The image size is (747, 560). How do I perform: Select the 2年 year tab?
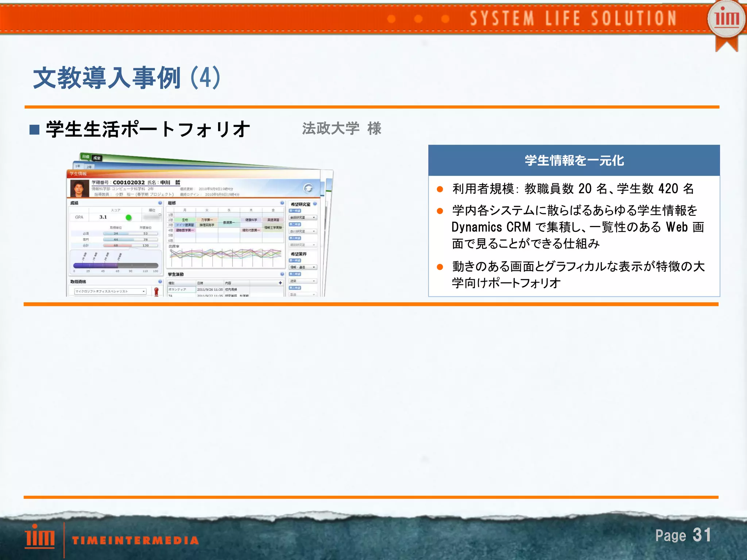(89, 167)
